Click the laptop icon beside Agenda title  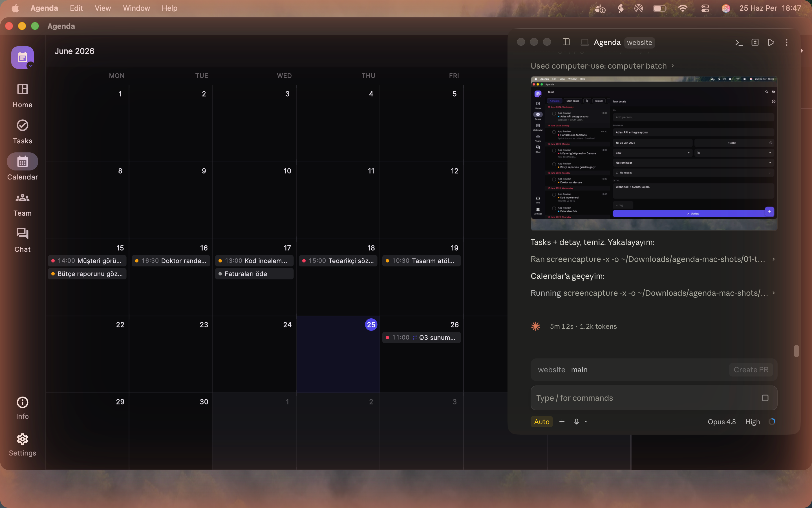(584, 42)
